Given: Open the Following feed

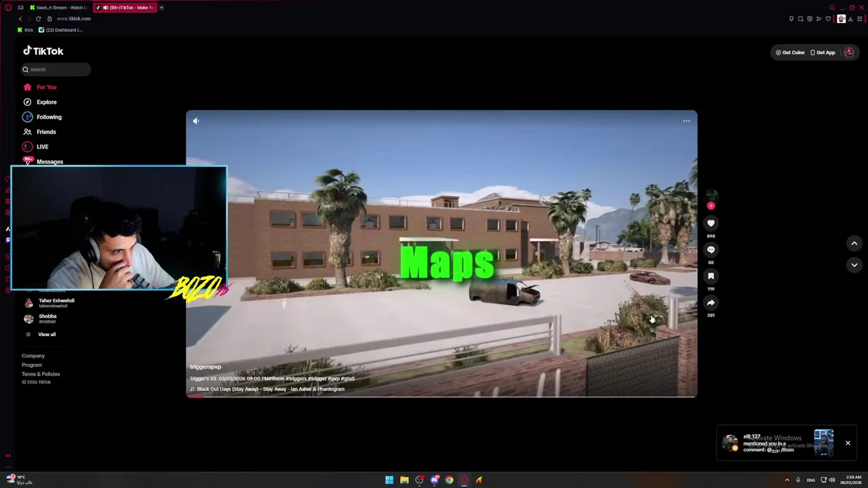Looking at the screenshot, I should pos(42,117).
